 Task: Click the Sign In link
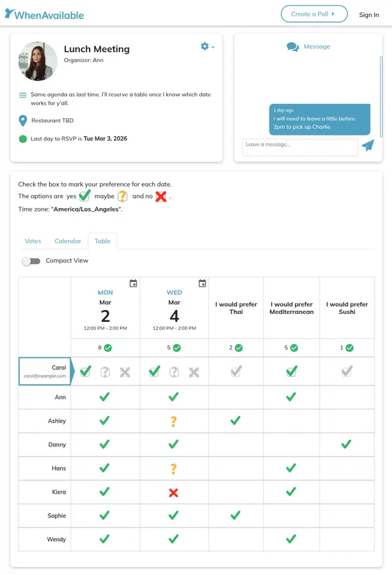pos(369,14)
